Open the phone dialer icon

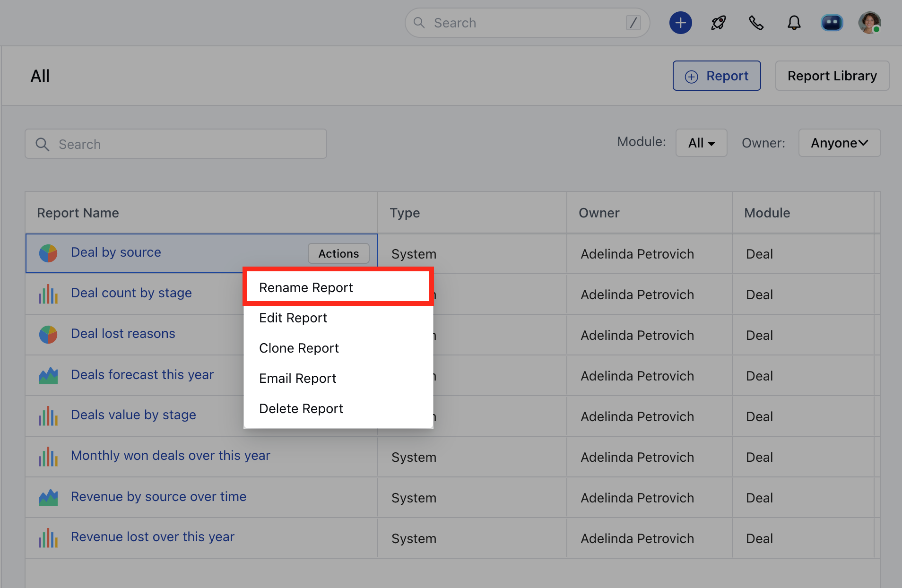pyautogui.click(x=756, y=23)
